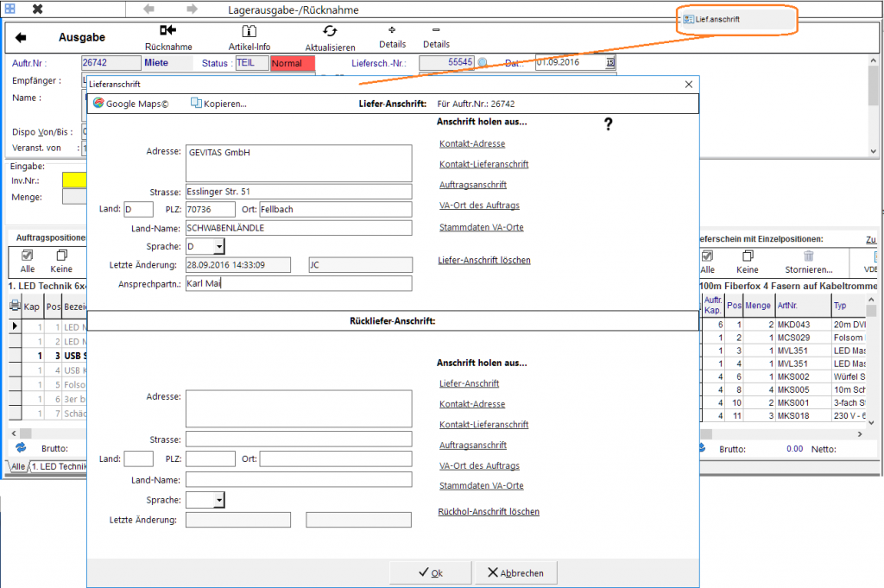Open the calendar picker for Dat. field
The width and height of the screenshot is (884, 588).
tap(610, 62)
